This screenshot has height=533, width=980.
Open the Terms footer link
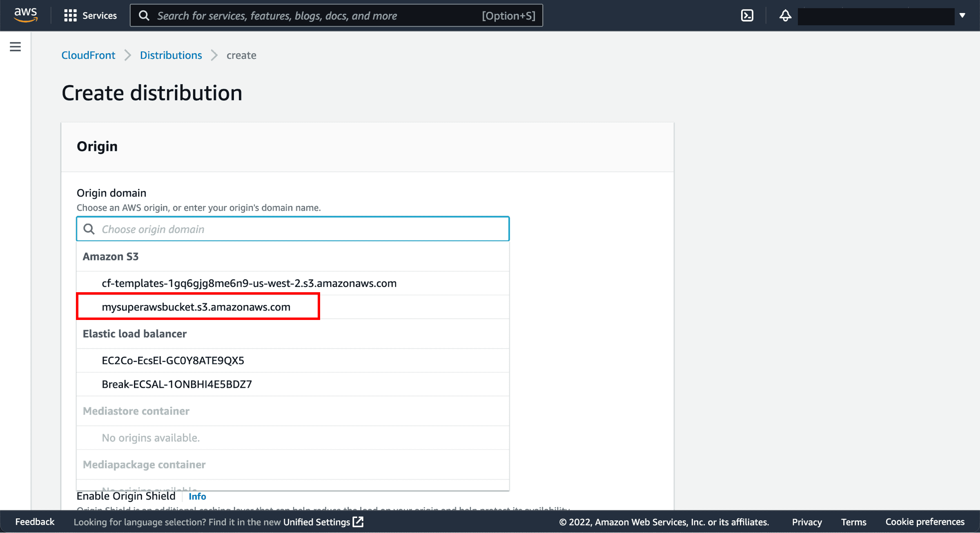click(x=853, y=522)
